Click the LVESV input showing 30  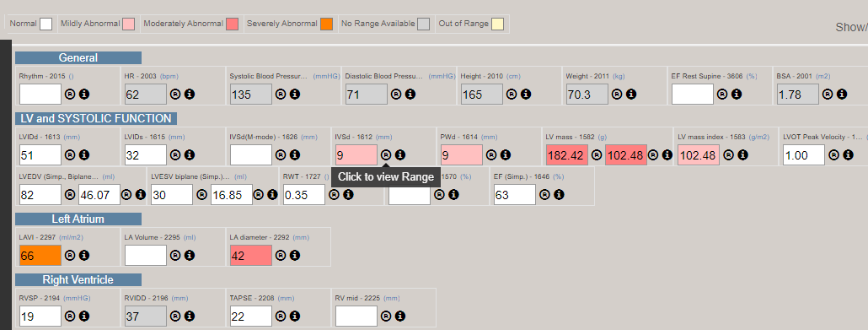(x=172, y=195)
